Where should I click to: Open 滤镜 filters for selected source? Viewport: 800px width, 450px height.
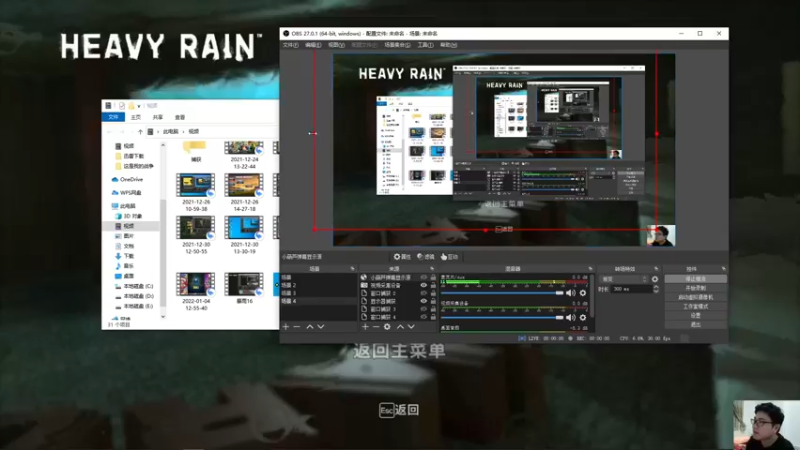[426, 257]
